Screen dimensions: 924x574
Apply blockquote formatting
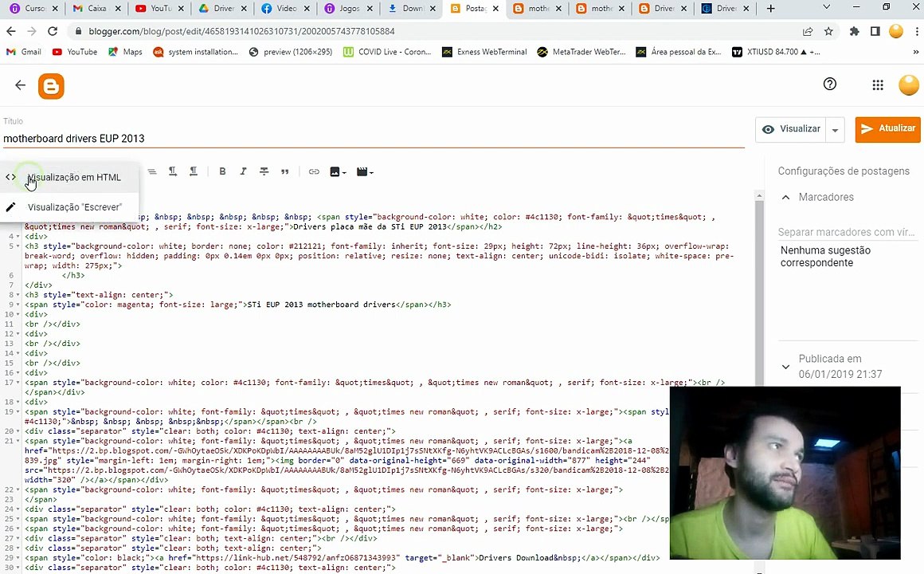[285, 171]
